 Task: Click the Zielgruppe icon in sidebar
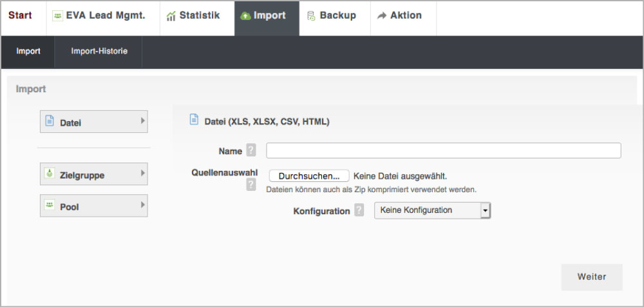click(50, 174)
